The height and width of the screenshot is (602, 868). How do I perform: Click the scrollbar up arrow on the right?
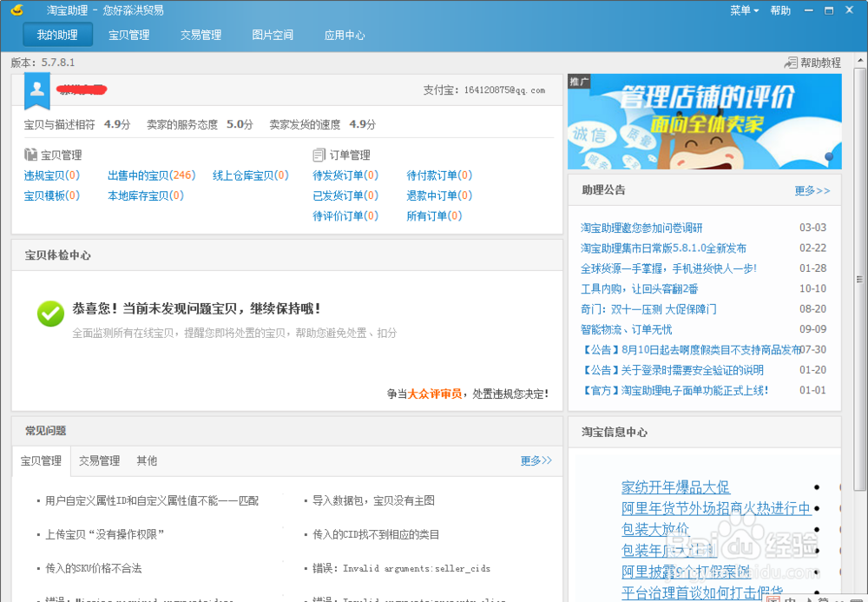click(x=860, y=59)
